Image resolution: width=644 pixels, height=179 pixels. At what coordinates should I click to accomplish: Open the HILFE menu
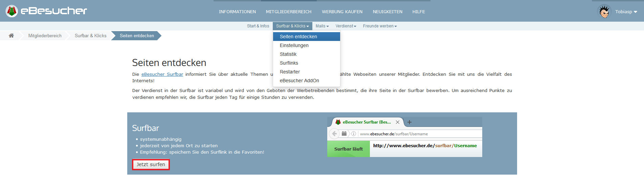[419, 12]
